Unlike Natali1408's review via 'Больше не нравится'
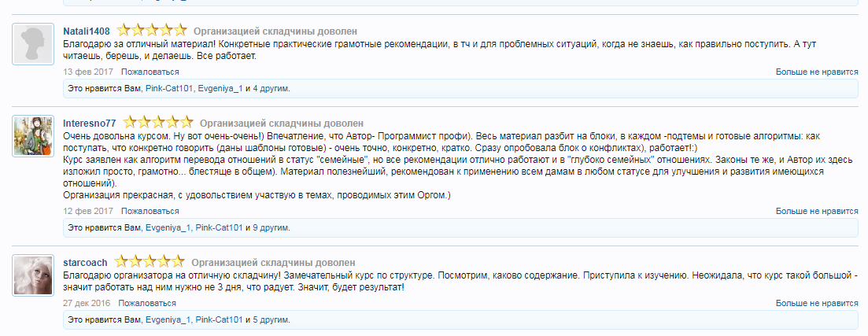Viewport: 868px width, 336px height. click(x=817, y=72)
